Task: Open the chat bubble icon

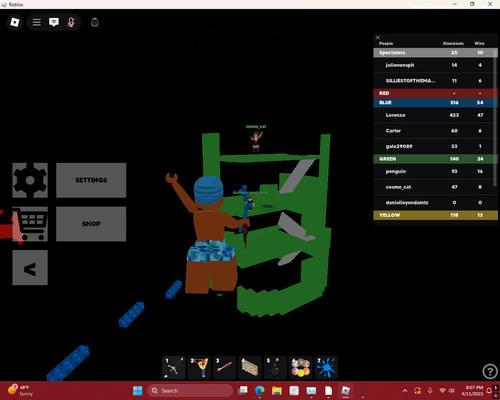Action: [54, 22]
